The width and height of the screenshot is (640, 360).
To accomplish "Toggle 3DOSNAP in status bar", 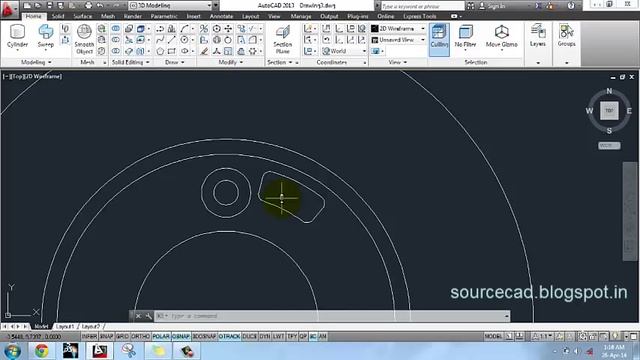I will (x=204, y=336).
